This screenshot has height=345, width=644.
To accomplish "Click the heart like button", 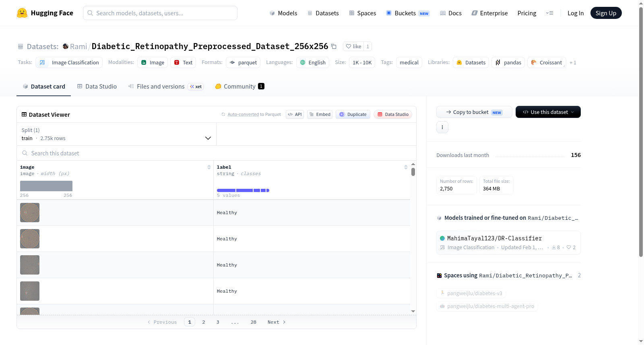I will 353,46.
